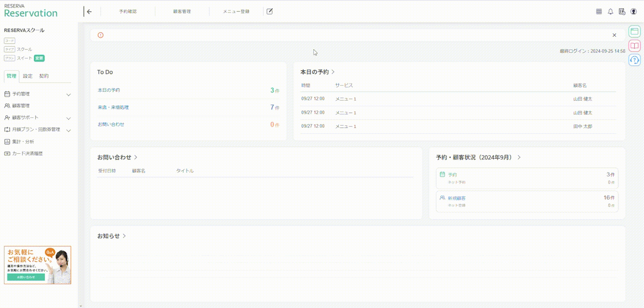Image resolution: width=644 pixels, height=308 pixels.
Task: Click the お気軽にご相談ください banner
Action: pyautogui.click(x=38, y=265)
